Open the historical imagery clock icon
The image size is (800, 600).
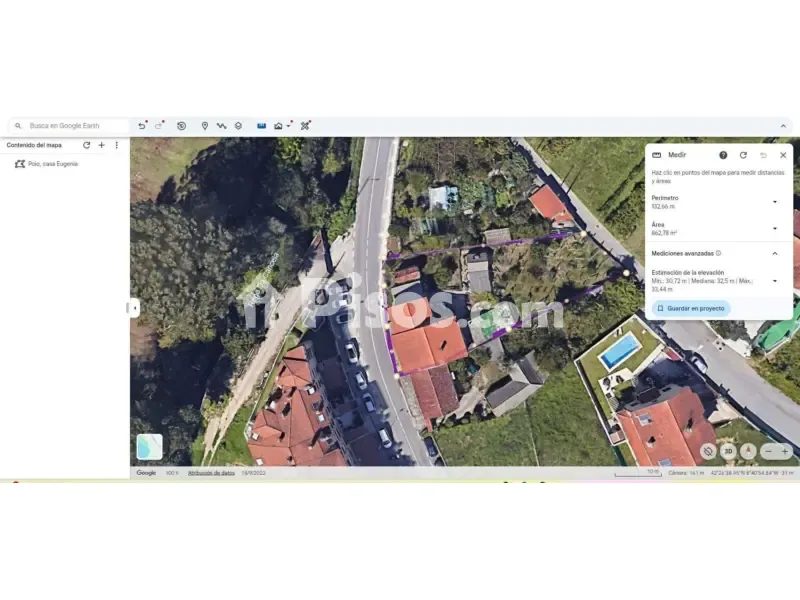pos(181,126)
